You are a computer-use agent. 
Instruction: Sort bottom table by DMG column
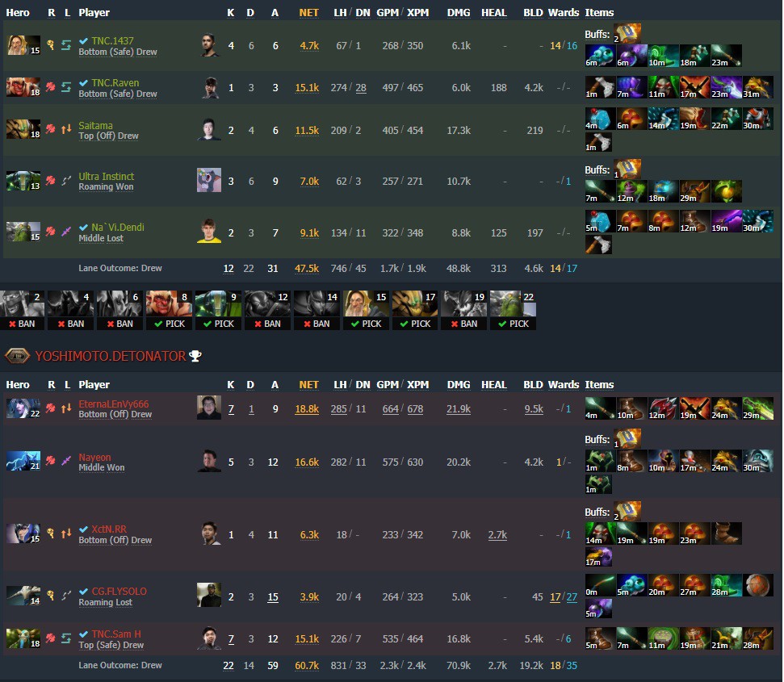click(x=458, y=385)
